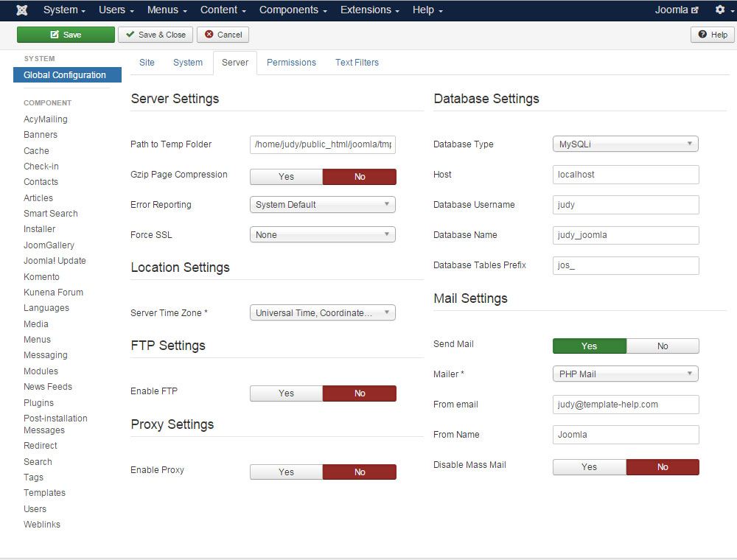The image size is (737, 560).
Task: Open Contacts in the sidebar
Action: point(41,182)
